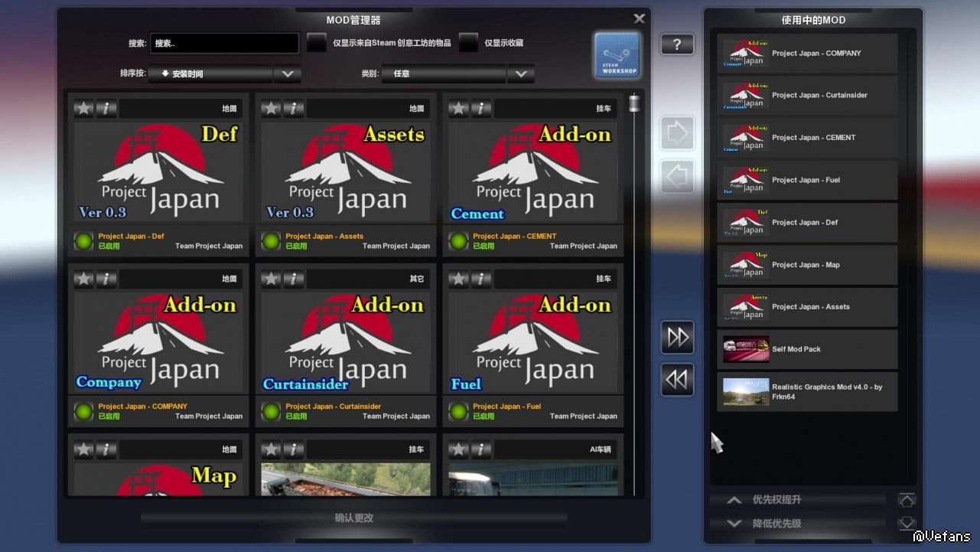Click the question mark help button

coord(677,44)
